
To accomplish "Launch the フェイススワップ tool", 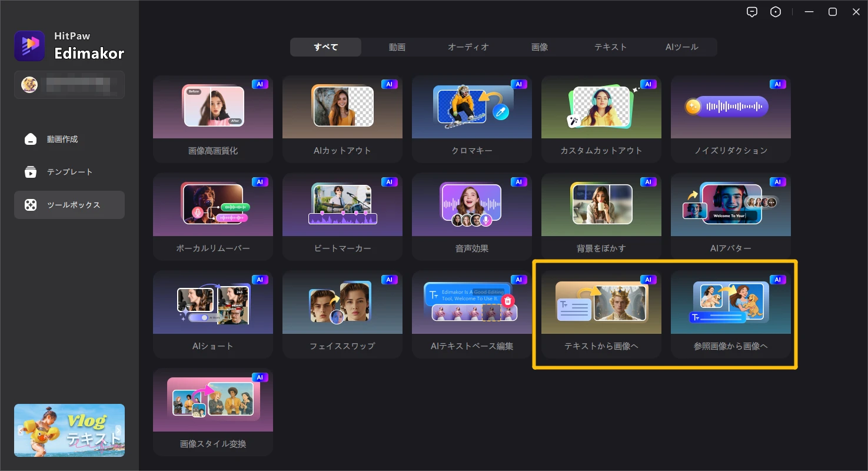I will click(342, 314).
